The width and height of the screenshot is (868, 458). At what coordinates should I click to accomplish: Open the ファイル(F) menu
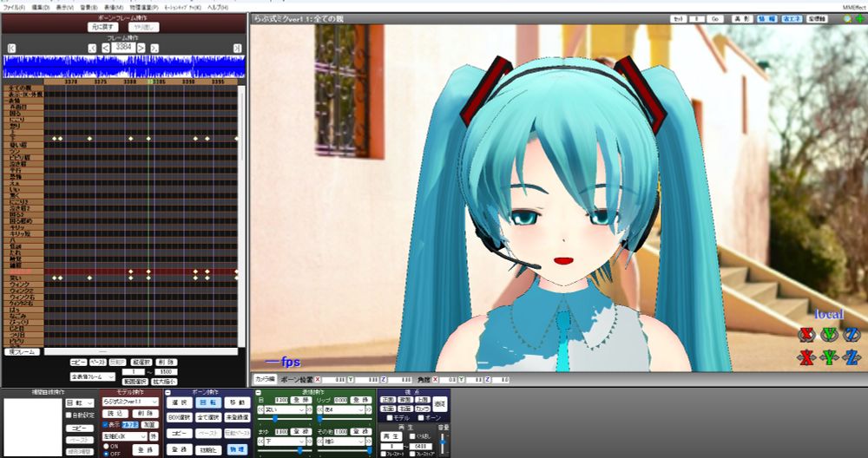coord(14,8)
